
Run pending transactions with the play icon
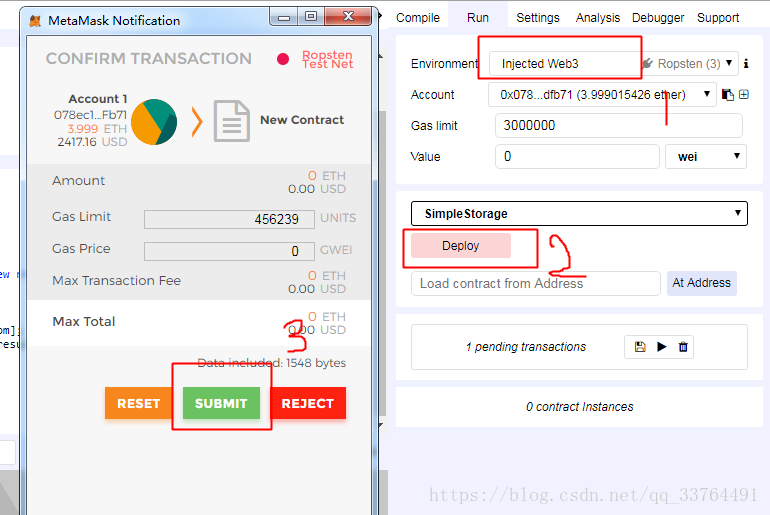coord(661,347)
